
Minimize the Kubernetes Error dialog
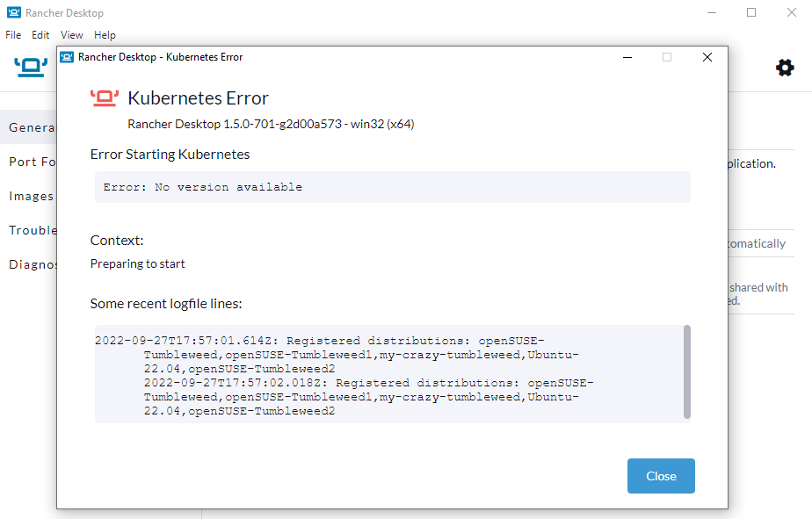[627, 56]
